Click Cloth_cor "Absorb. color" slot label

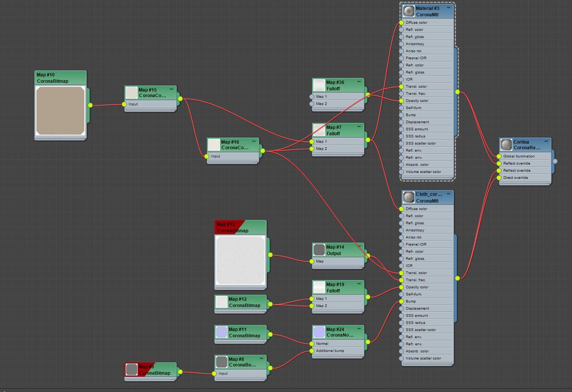(x=417, y=351)
